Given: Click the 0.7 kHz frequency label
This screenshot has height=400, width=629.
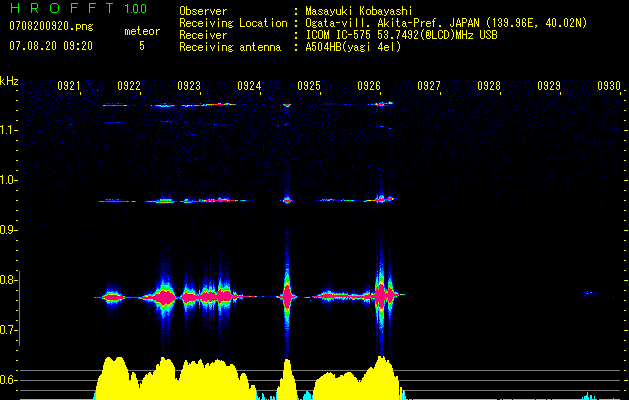Looking at the screenshot, I should pos(8,330).
